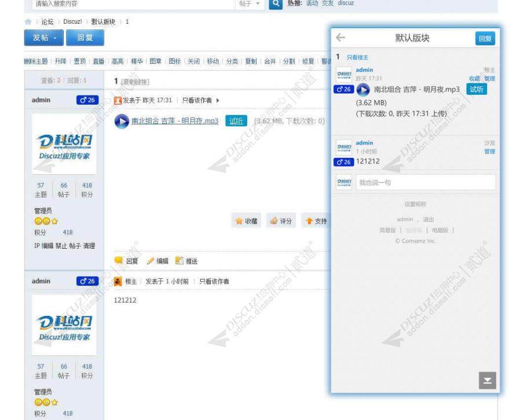Select 删除主题 moderation option
The height and width of the screenshot is (420, 527).
pyautogui.click(x=36, y=61)
